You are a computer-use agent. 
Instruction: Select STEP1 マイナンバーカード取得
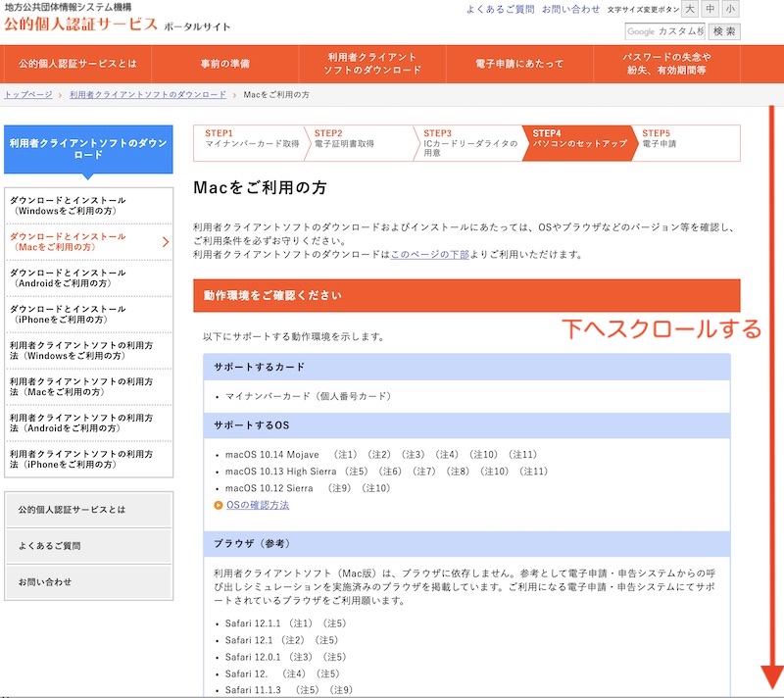pyautogui.click(x=249, y=143)
